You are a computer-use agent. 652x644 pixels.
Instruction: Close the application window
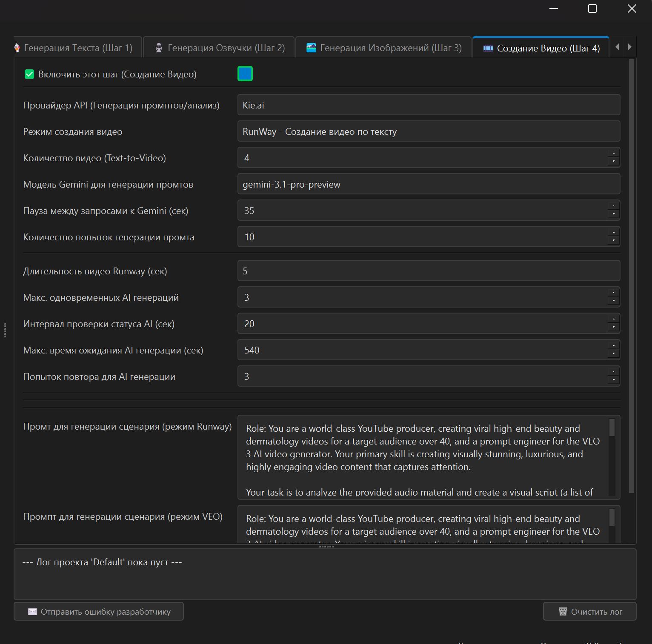coord(632,9)
